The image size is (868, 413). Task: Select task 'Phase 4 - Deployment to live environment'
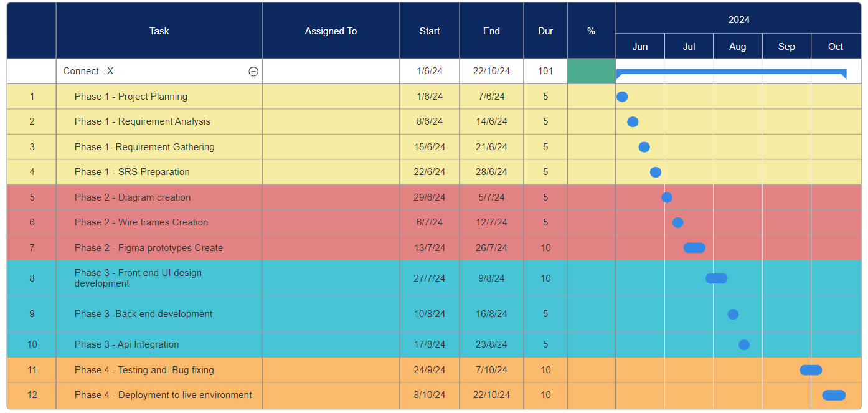click(163, 395)
